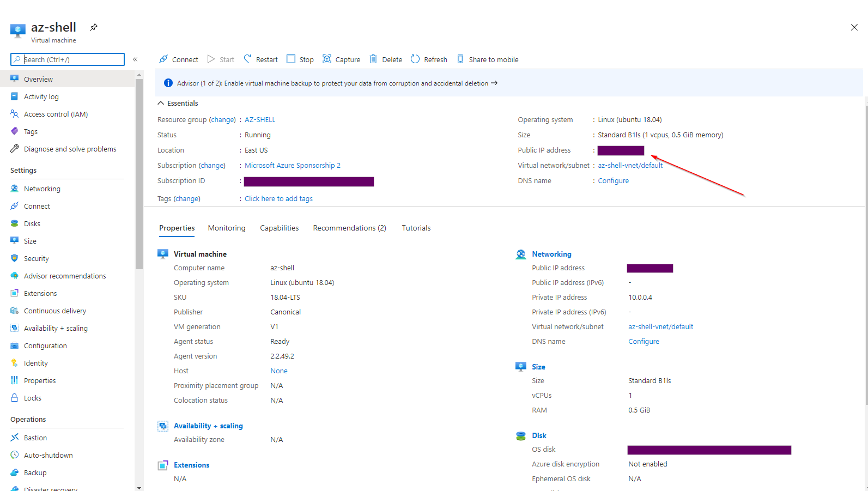Screen dimensions: 868x491
Task: Configure DNS name in Essentials
Action: pos(613,181)
